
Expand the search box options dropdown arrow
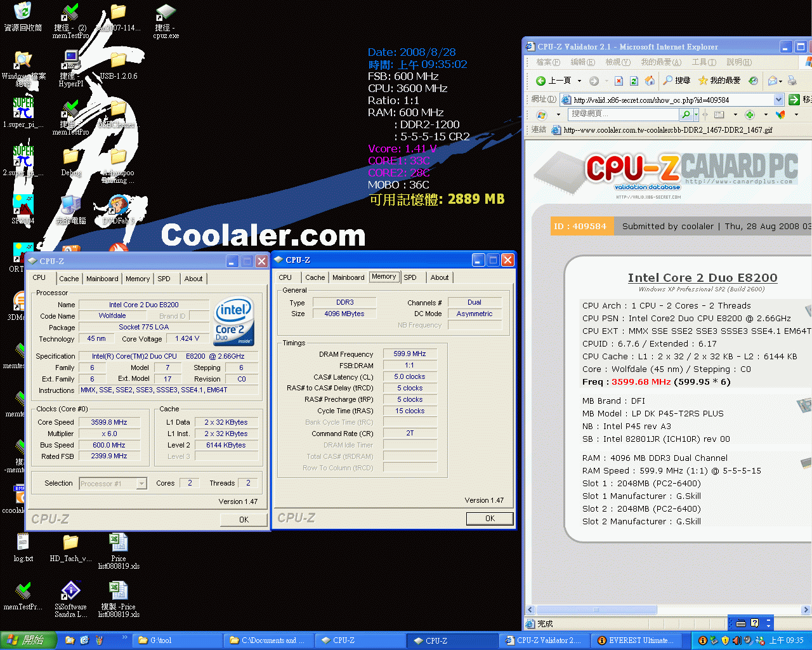pos(696,115)
